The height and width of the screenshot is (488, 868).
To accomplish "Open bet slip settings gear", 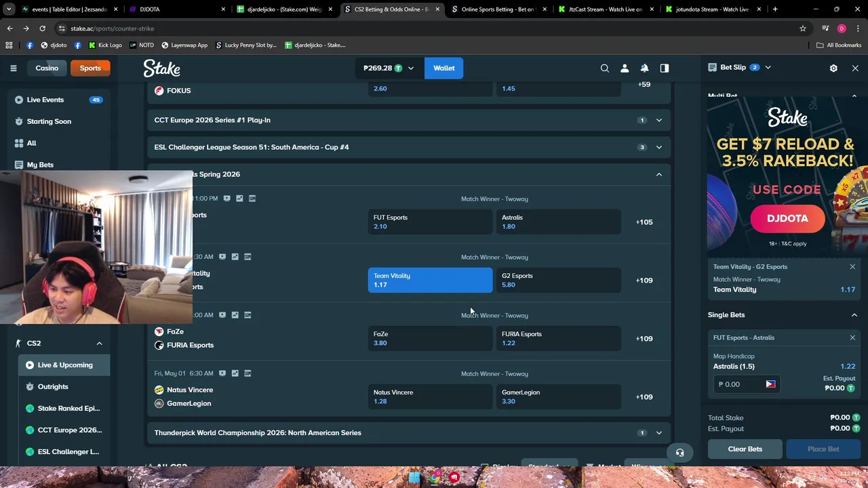I will [833, 68].
